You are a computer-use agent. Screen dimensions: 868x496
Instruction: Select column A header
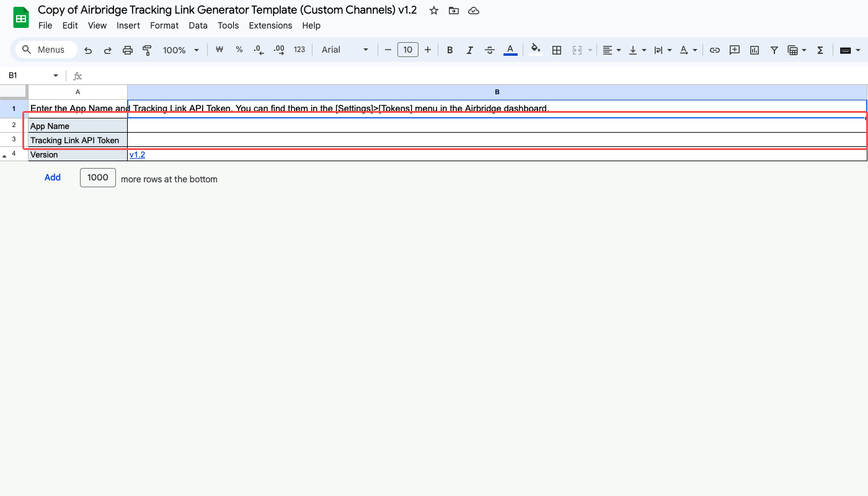(77, 92)
